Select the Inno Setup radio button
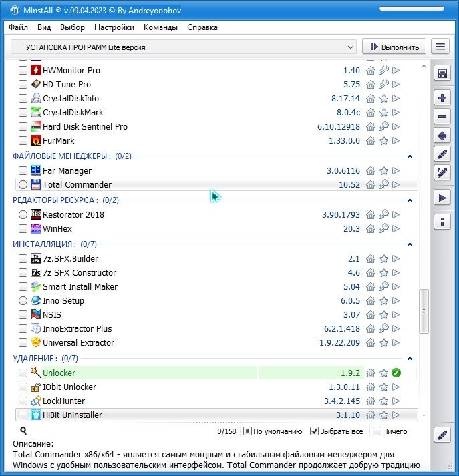 tap(23, 301)
